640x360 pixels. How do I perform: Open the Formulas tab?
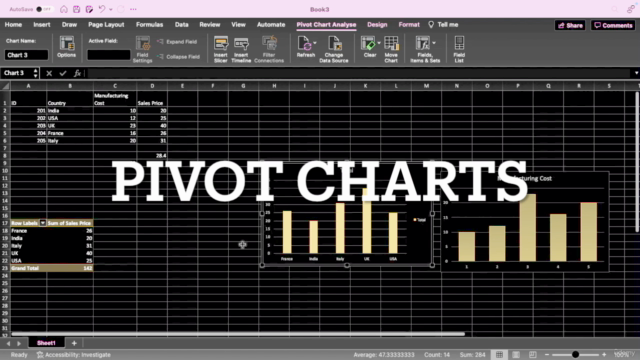tap(149, 24)
